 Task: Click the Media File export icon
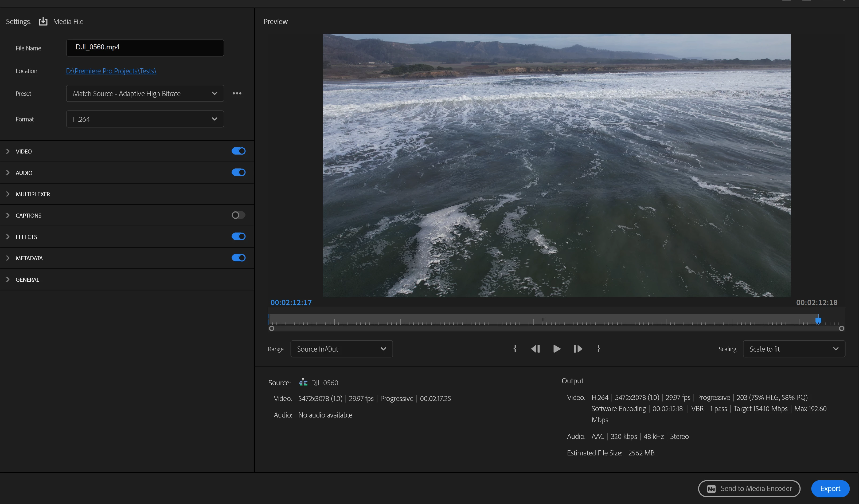pos(43,21)
